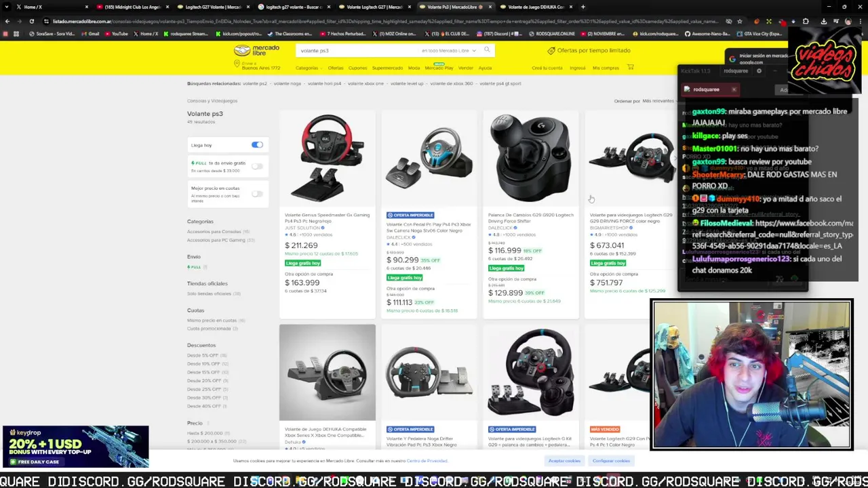Click browser back arrow
Screen dimensions: 868x488
tap(7, 21)
